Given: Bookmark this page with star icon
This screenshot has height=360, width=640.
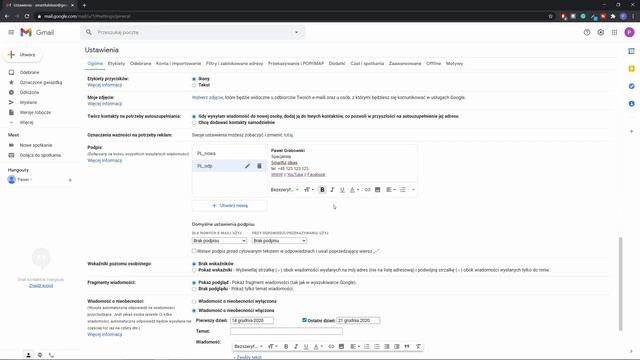Looking at the screenshot, I should pyautogui.click(x=551, y=16).
